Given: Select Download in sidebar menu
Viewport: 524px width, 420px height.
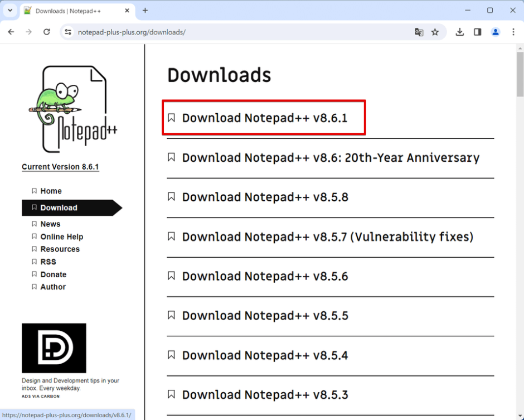Looking at the screenshot, I should click(72, 207).
